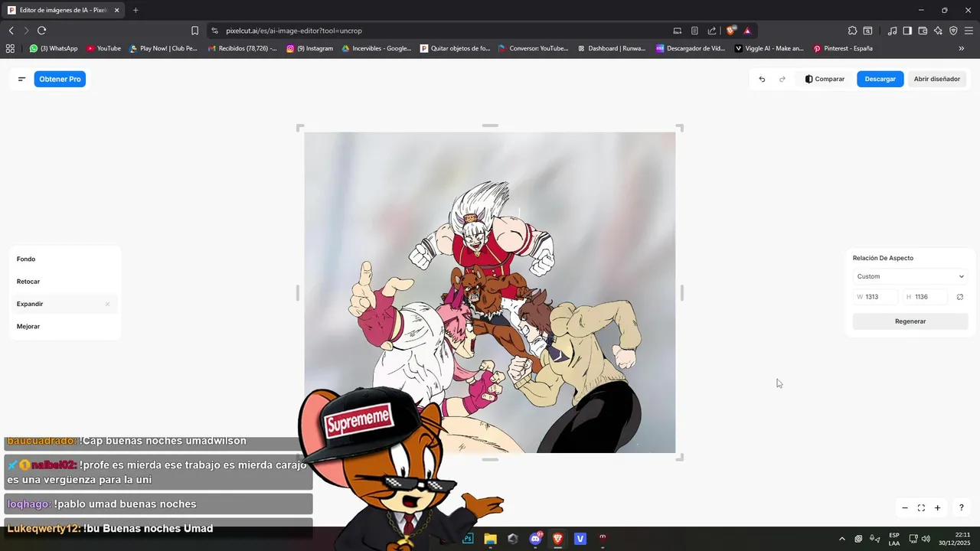The width and height of the screenshot is (980, 551).
Task: Download image with Descargar button
Action: [880, 79]
